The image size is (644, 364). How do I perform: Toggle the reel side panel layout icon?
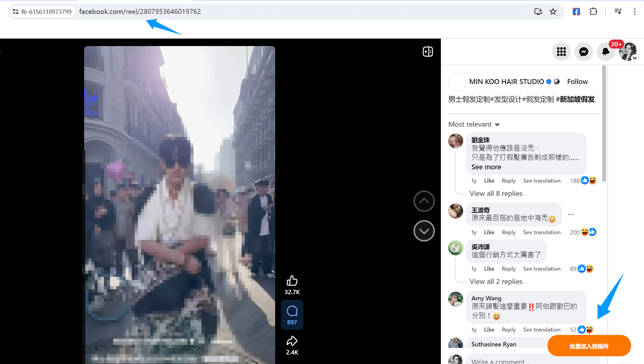pyautogui.click(x=428, y=52)
